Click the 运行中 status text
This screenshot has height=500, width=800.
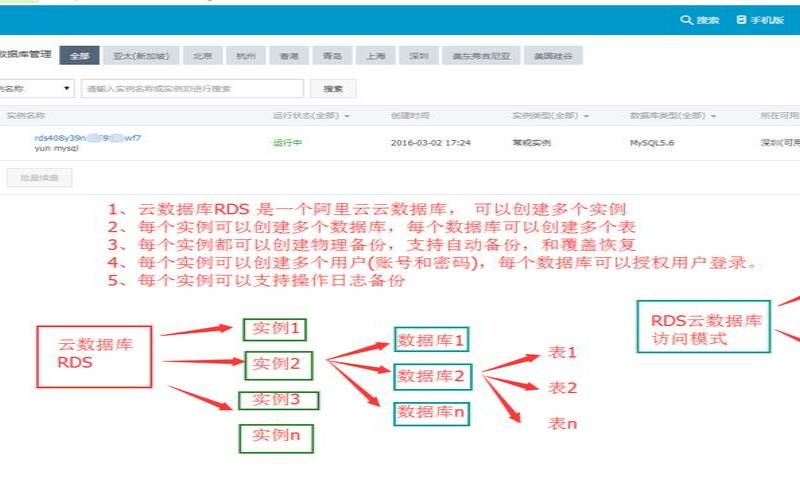point(287,143)
